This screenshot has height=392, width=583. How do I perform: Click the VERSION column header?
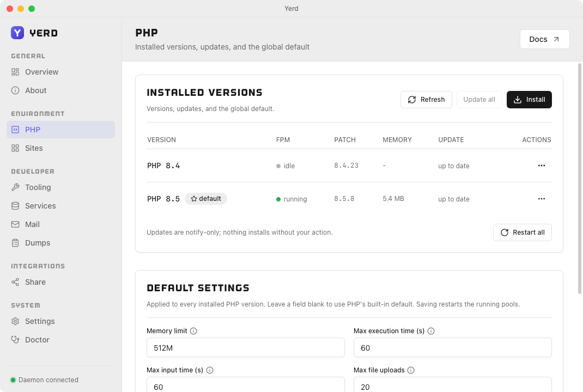161,140
